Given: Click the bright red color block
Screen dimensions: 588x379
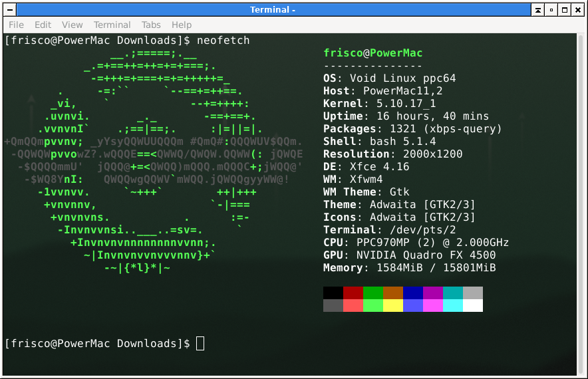Looking at the screenshot, I should pyautogui.click(x=353, y=305).
